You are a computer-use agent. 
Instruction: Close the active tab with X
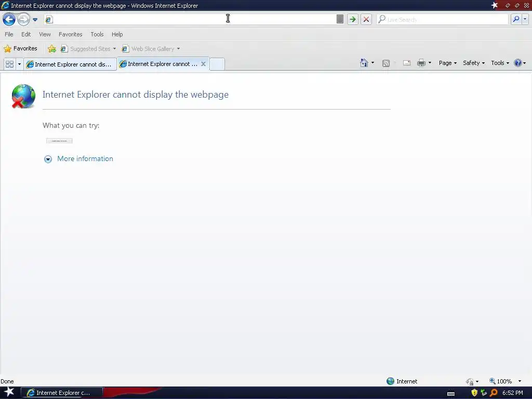pyautogui.click(x=203, y=64)
